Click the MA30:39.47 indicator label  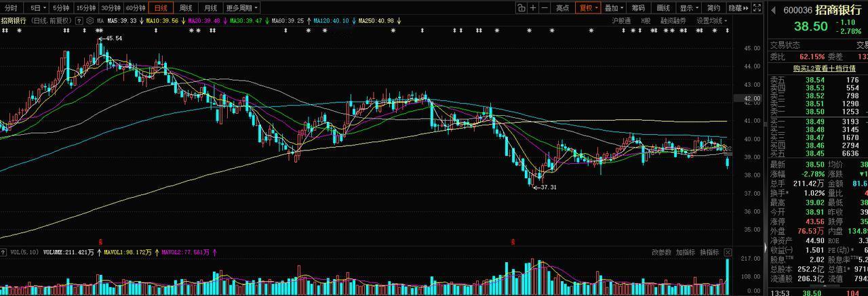click(x=246, y=21)
